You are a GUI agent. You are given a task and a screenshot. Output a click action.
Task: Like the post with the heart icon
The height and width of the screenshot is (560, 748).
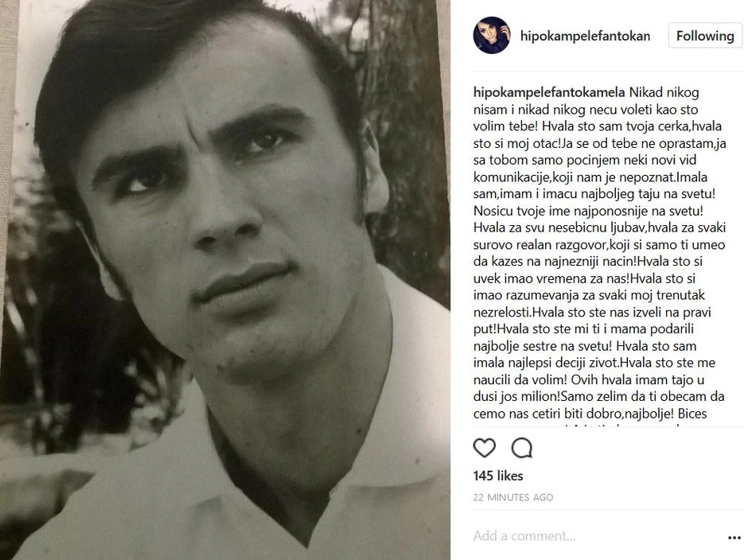[x=484, y=448]
